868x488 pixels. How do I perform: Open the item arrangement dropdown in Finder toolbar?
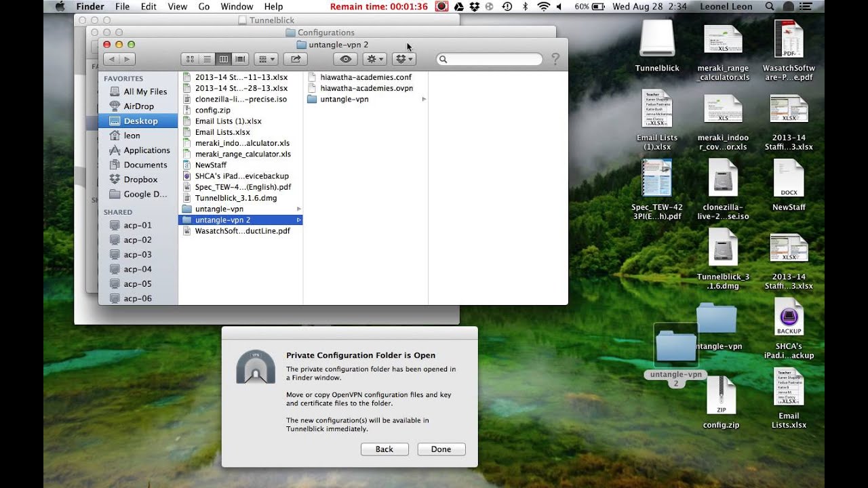coord(266,60)
